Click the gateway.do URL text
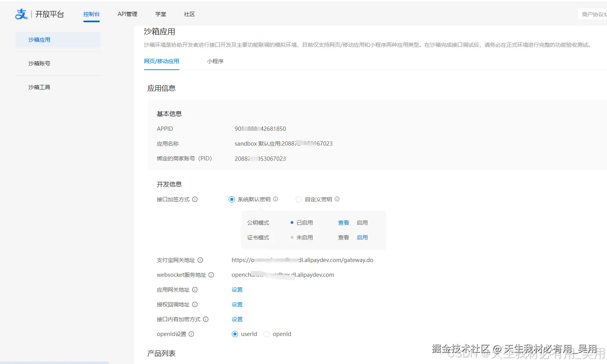The width and height of the screenshot is (607, 364). [x=302, y=260]
